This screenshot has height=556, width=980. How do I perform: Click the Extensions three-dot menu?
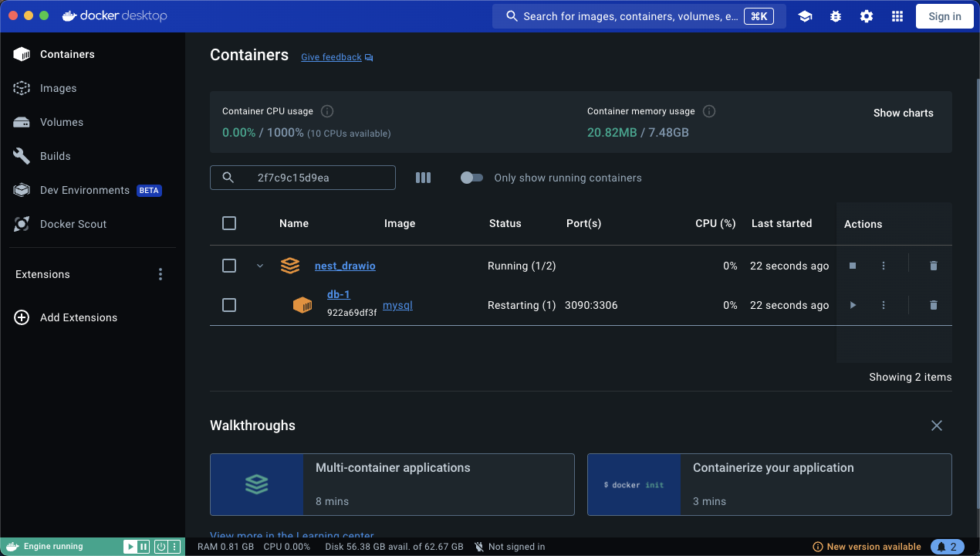pos(161,274)
